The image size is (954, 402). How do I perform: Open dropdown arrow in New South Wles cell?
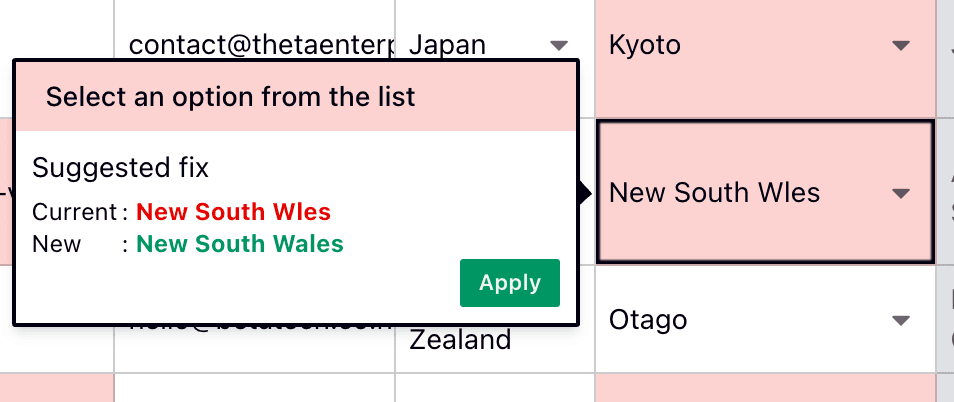coord(901,193)
